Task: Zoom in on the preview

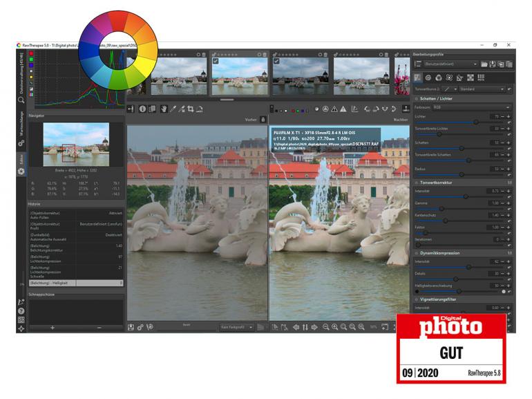Action: (x=335, y=327)
